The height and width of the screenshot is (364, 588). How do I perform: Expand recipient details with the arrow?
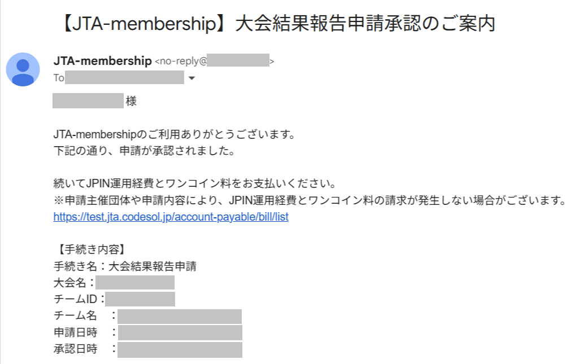[x=191, y=78]
